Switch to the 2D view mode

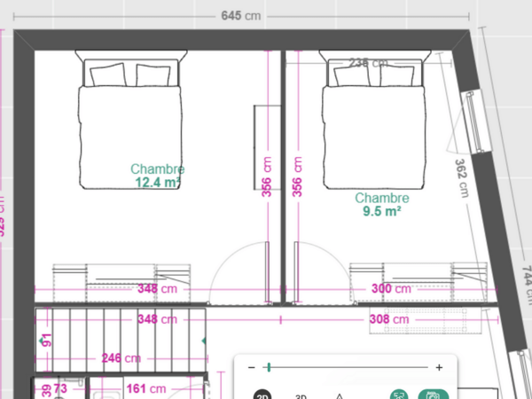tap(262, 395)
